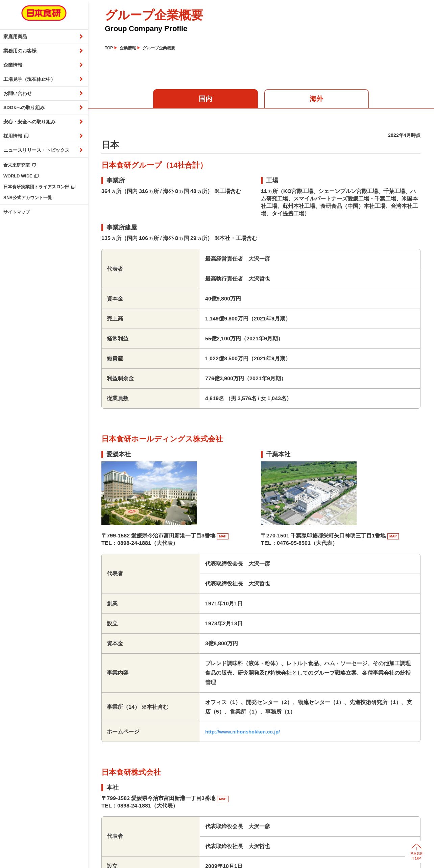Expand chevron next to ニュースリリース・トピックス
Image resolution: width=434 pixels, height=868 pixels.
(81, 150)
